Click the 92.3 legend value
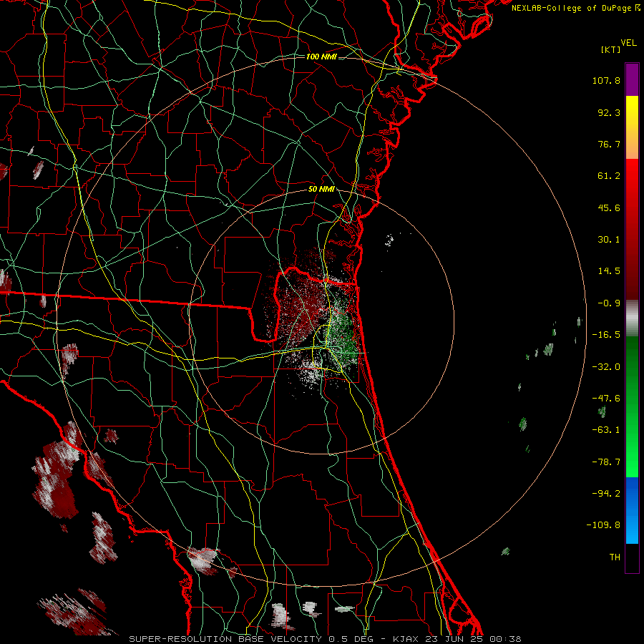 point(609,112)
